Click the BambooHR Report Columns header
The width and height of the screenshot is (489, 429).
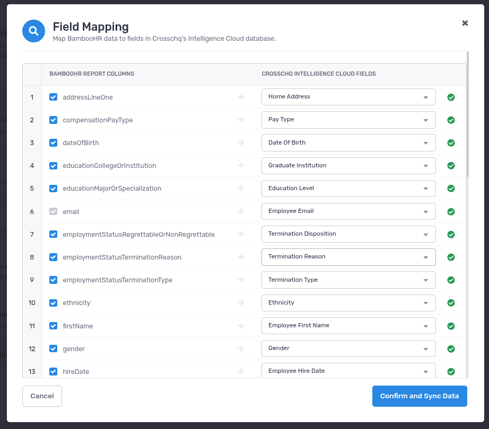(92, 74)
